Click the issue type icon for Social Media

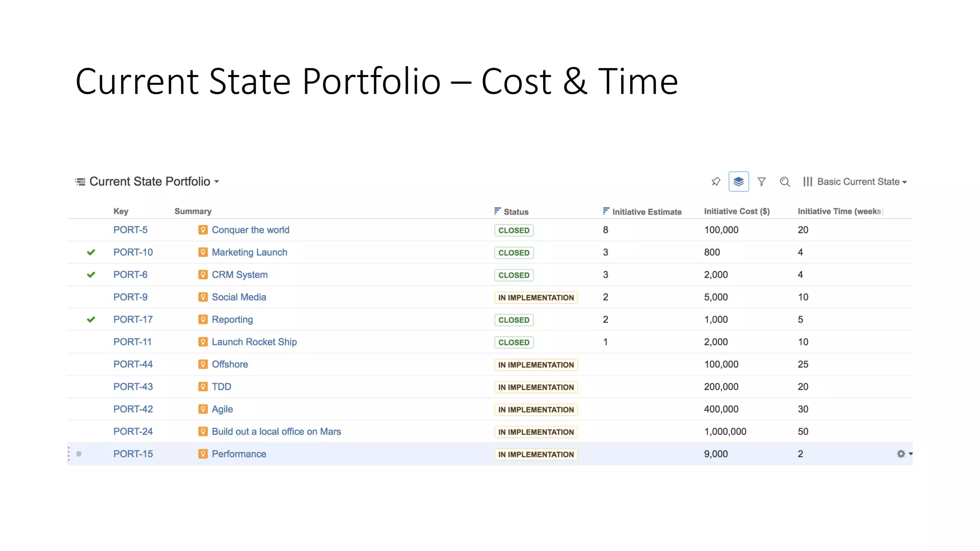pos(203,297)
